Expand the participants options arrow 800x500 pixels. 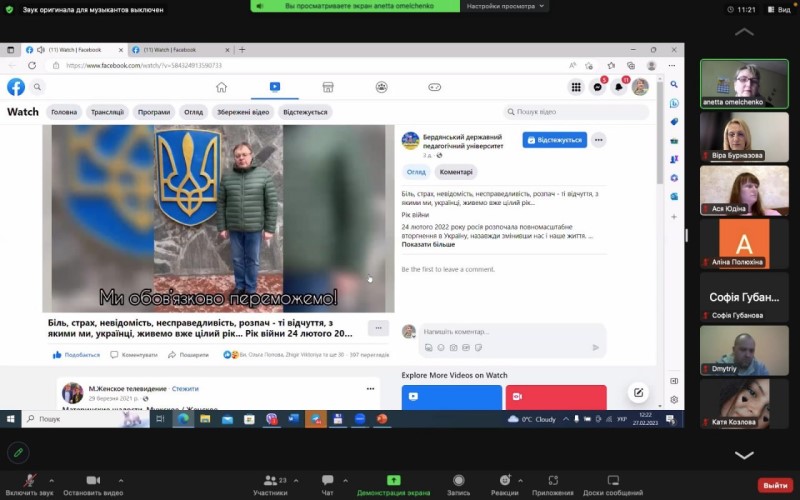(296, 480)
